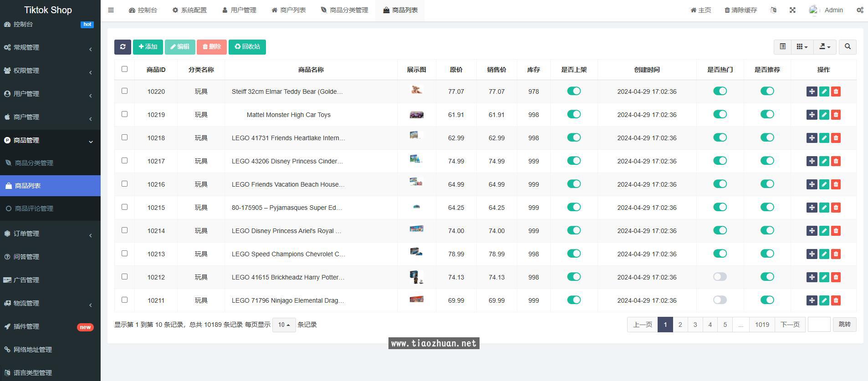Open 广告管理 in sidebar
This screenshot has width=868, height=381.
pyautogui.click(x=50, y=280)
